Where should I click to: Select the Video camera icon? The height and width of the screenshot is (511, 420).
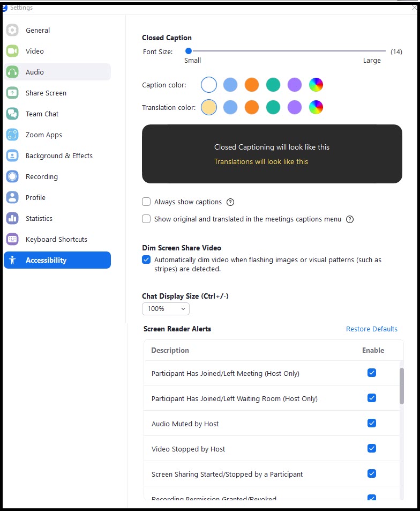point(12,51)
